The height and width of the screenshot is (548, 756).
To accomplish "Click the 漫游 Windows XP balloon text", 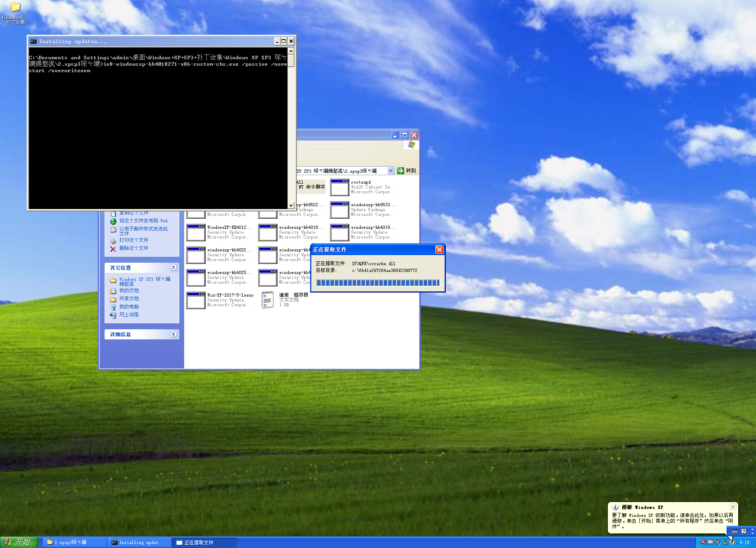I will 642,507.
